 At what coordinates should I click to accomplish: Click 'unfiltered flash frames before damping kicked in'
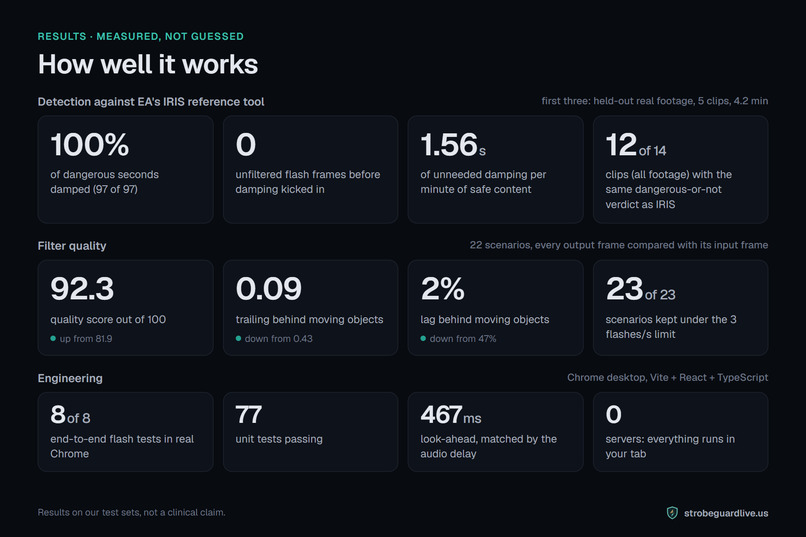pyautogui.click(x=308, y=182)
